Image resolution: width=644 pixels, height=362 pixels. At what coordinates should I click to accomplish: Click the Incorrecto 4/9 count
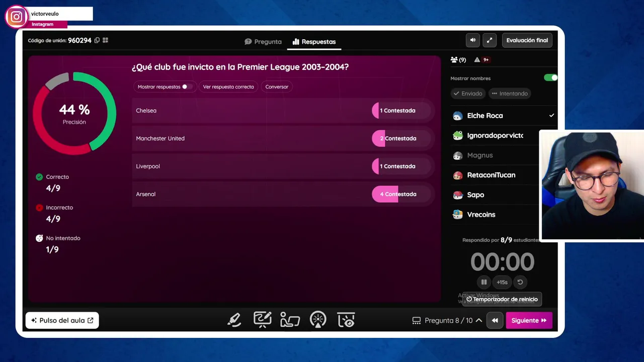[53, 219]
